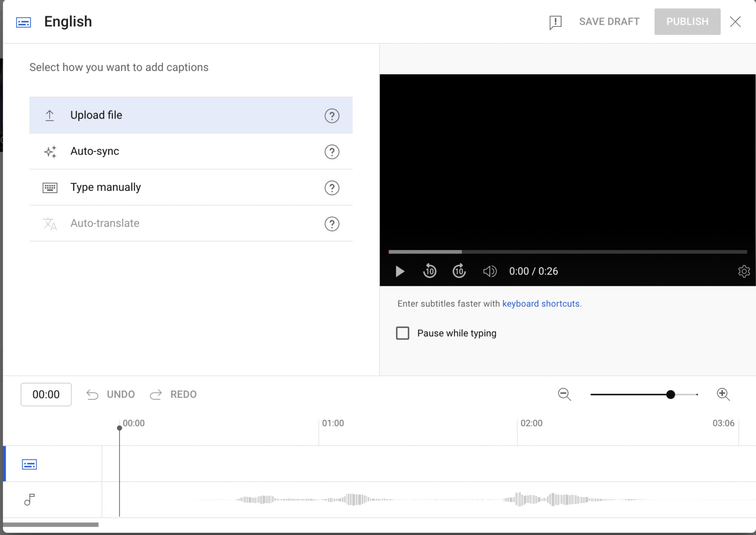Skip forward 10 seconds in video

(x=459, y=271)
